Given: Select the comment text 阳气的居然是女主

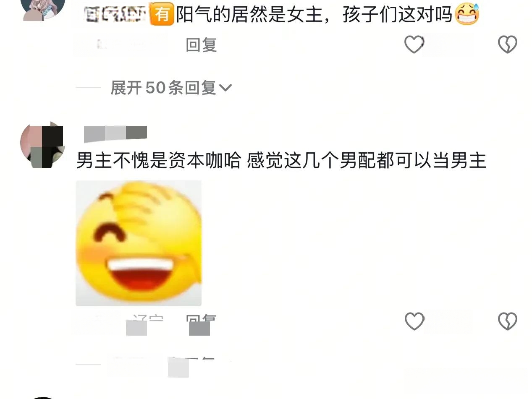Looking at the screenshot, I should point(250,15).
